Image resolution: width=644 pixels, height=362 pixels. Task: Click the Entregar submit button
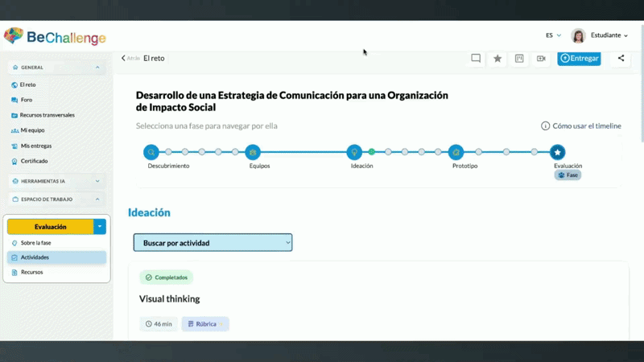pos(579,58)
